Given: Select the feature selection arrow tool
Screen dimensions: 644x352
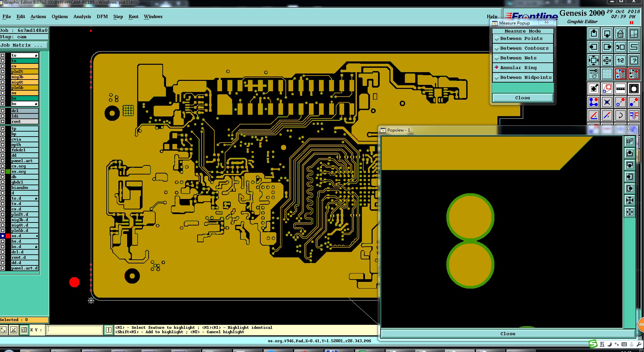Looking at the screenshot, I should 594,89.
